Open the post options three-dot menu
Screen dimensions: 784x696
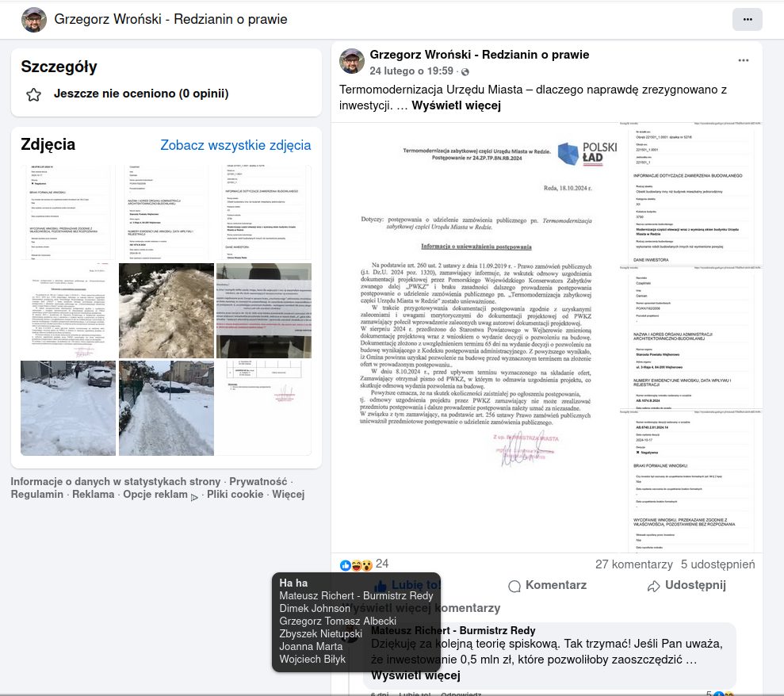(743, 61)
